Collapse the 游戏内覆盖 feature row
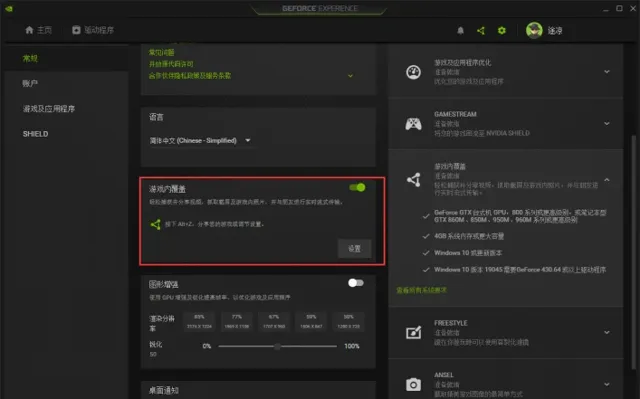Screen dimensions: 640x399 point(607,180)
